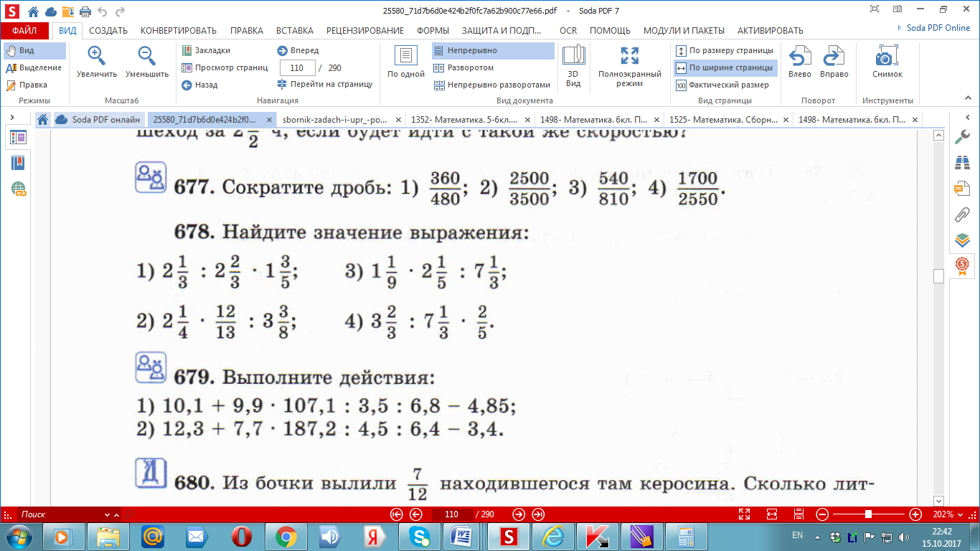The image size is (980, 551).
Task: Click the Уменьшить zoom-out magnifier
Action: click(x=147, y=56)
